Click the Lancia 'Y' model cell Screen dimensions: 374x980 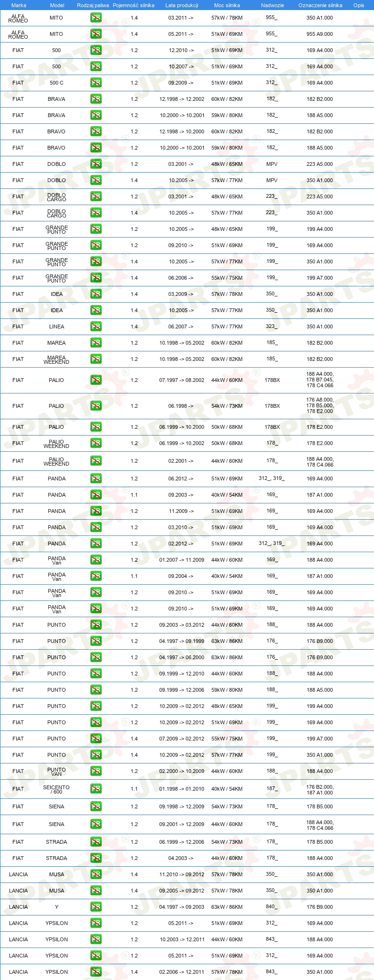pyautogui.click(x=56, y=907)
